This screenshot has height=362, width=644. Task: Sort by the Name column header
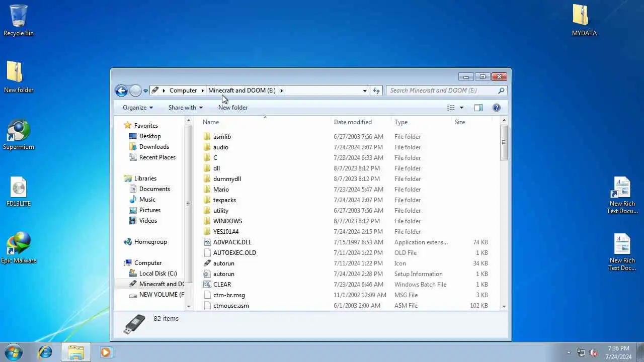[266, 122]
